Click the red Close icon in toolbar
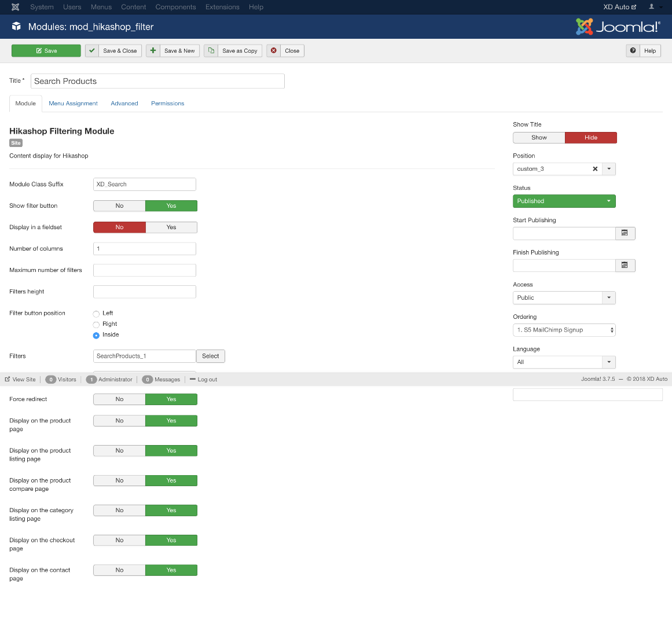 (274, 51)
